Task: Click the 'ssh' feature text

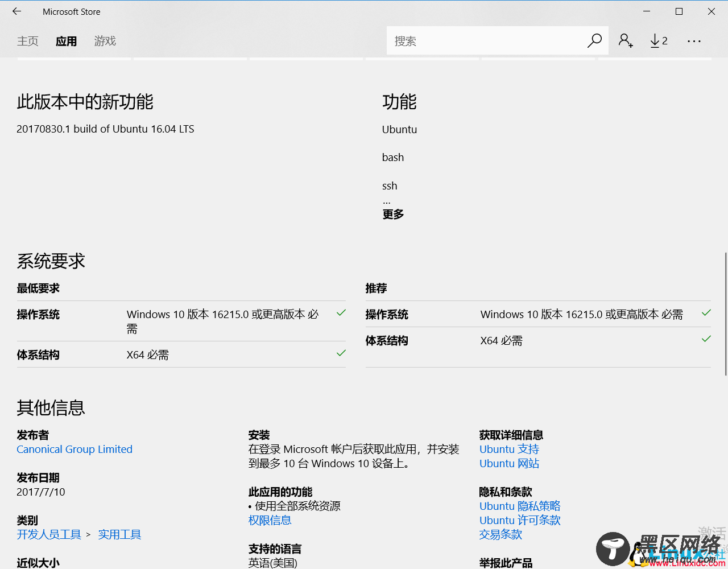Action: pyautogui.click(x=390, y=186)
